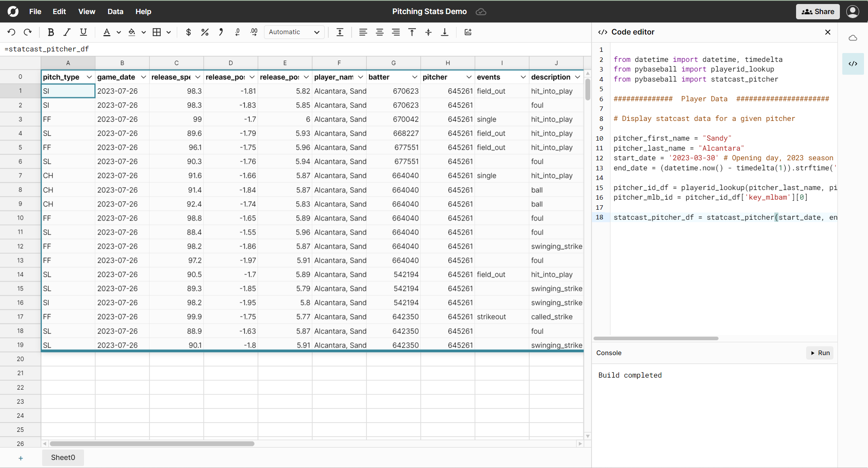The width and height of the screenshot is (868, 468).
Task: Toggle bold formatting
Action: [51, 32]
